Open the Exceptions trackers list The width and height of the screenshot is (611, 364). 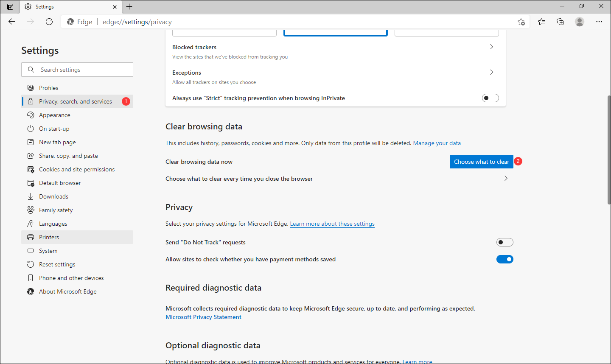pyautogui.click(x=491, y=72)
